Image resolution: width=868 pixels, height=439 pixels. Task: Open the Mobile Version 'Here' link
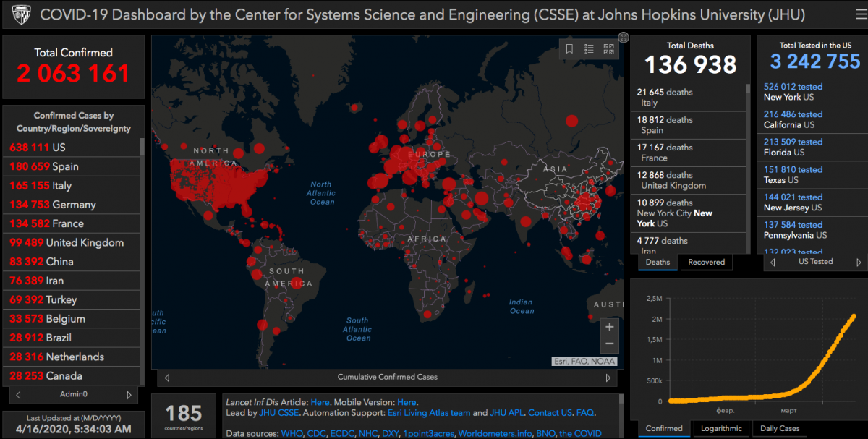tap(407, 402)
